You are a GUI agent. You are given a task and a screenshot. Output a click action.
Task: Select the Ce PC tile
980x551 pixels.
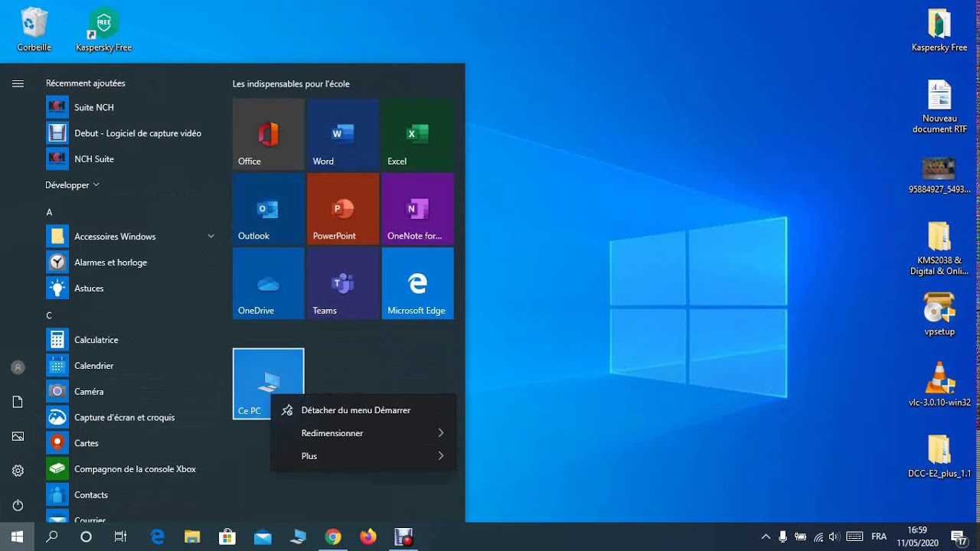(x=268, y=383)
